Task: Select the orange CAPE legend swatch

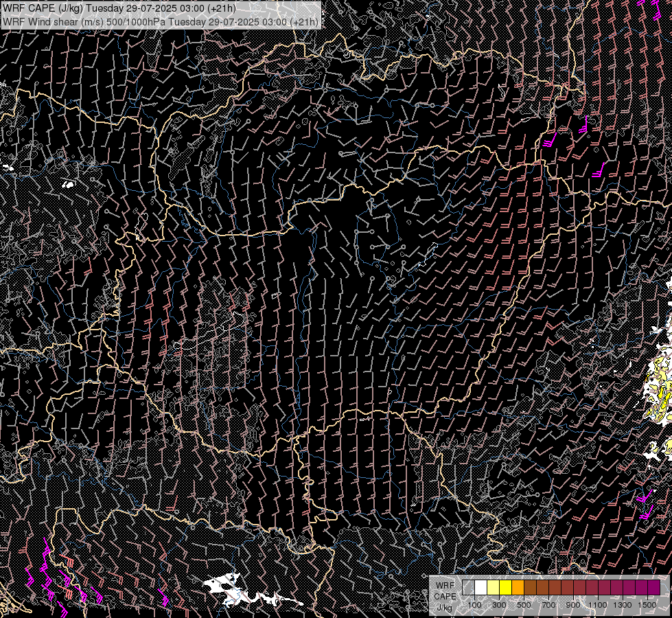Action: tap(518, 587)
